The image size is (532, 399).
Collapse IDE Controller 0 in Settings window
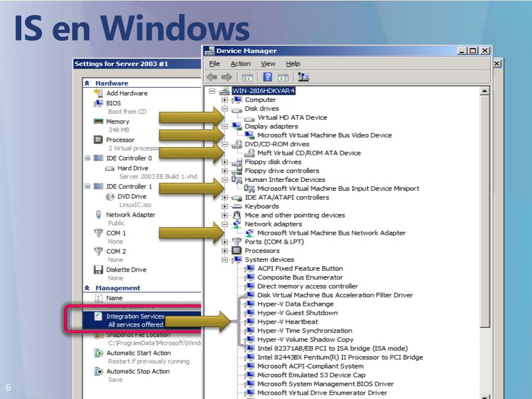click(x=87, y=158)
